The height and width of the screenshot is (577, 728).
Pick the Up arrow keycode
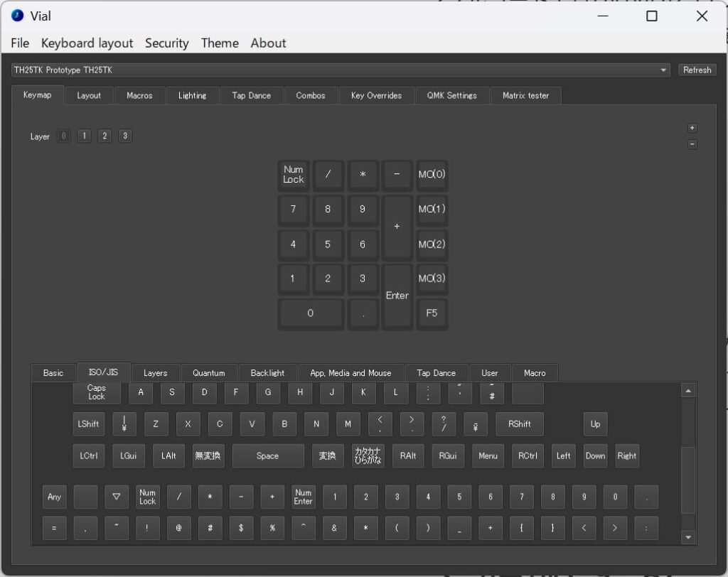click(x=595, y=424)
